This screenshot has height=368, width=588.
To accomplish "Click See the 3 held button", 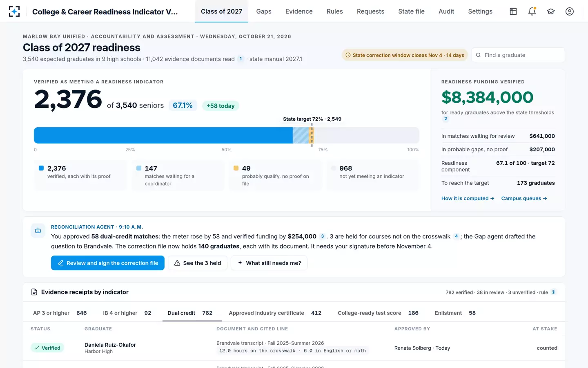I will (198, 263).
